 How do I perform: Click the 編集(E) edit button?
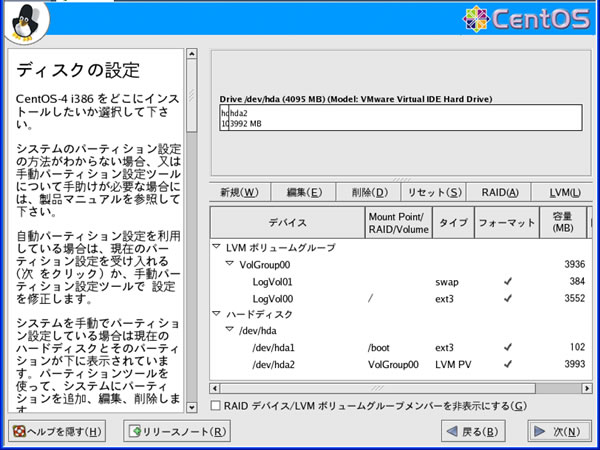pos(304,192)
